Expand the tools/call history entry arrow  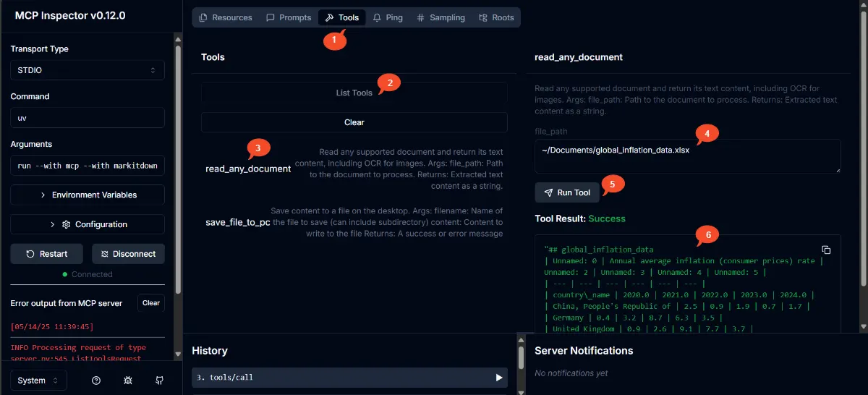point(498,378)
